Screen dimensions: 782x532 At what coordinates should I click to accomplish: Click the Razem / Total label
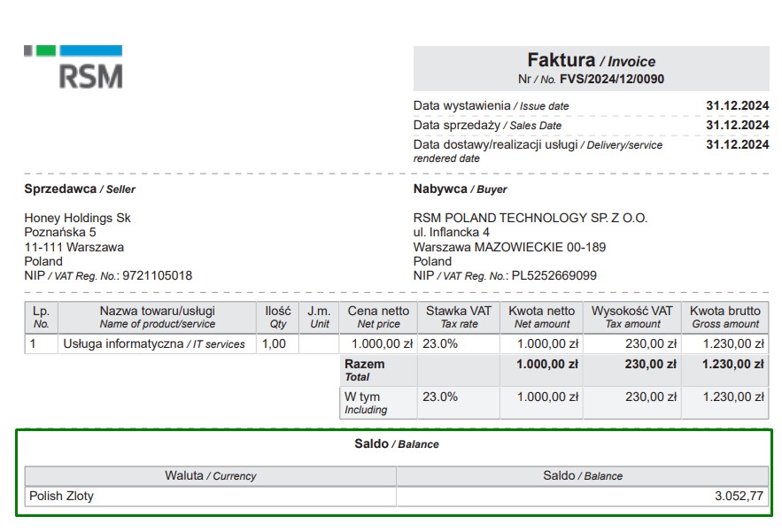pos(364,369)
